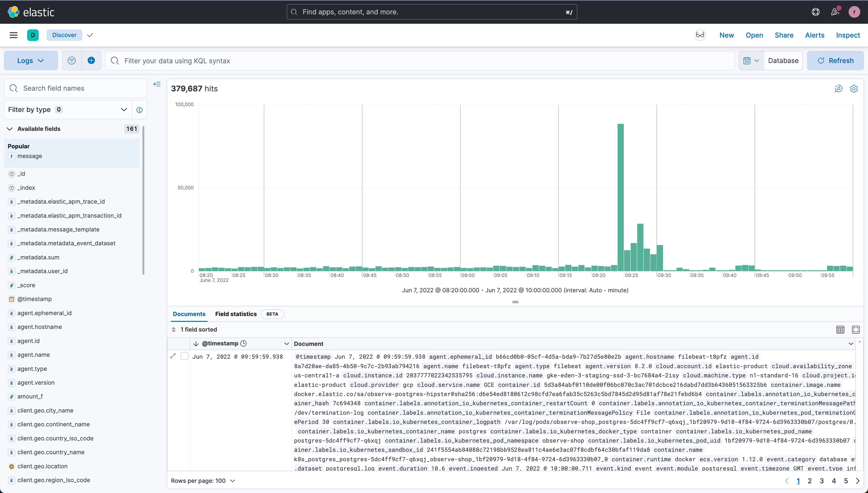Open the saved filter options icon
The image size is (868, 493).
click(x=72, y=61)
